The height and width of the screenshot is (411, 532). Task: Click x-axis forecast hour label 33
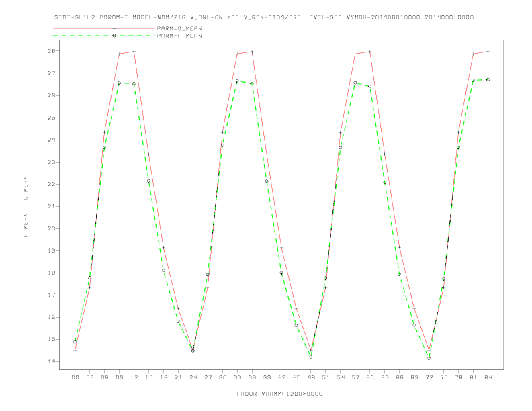[237, 377]
